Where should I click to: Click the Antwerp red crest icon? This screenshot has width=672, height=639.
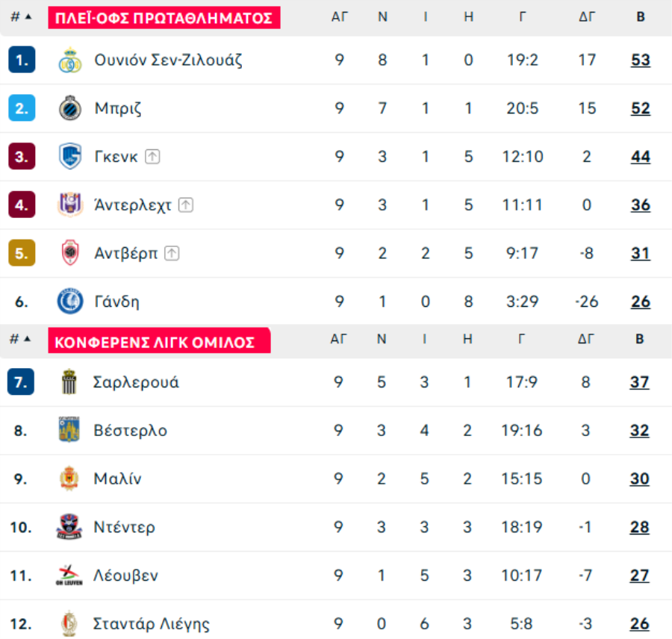pos(70,253)
